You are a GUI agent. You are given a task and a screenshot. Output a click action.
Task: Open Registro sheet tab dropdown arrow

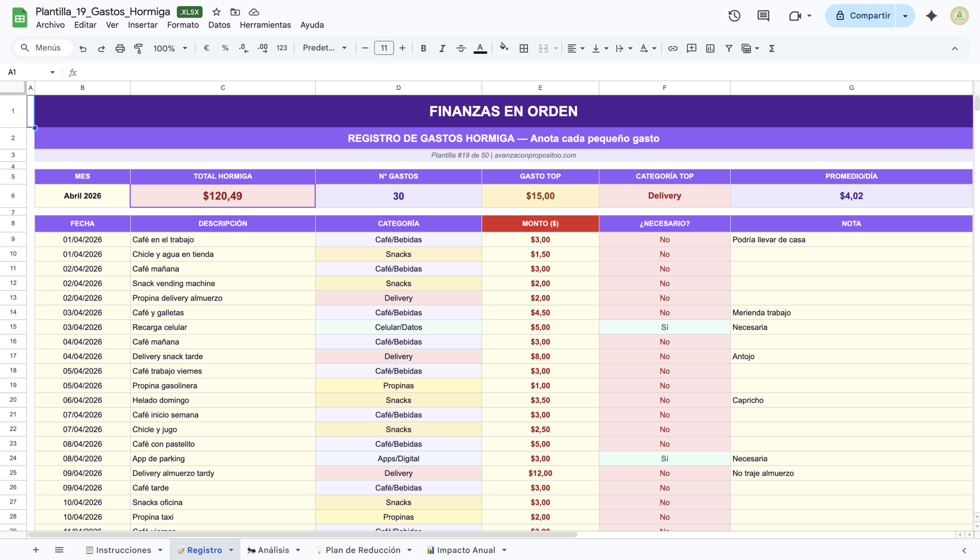(231, 550)
